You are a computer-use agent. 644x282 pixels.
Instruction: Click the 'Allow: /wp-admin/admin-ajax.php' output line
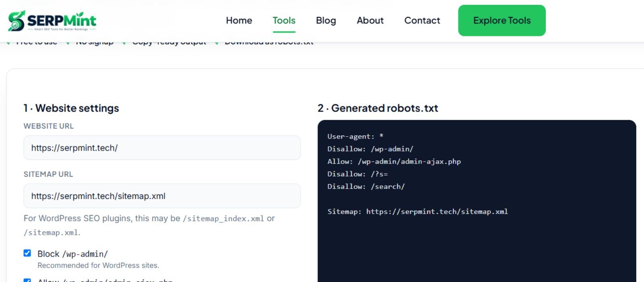pyautogui.click(x=394, y=162)
